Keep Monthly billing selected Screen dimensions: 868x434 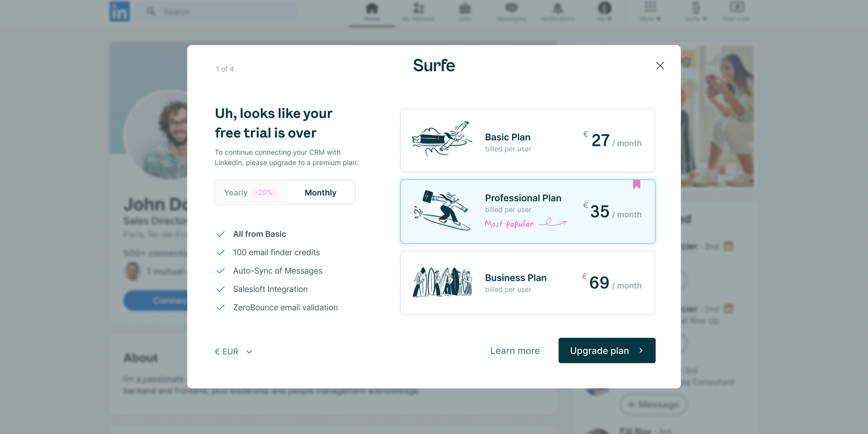tap(320, 192)
